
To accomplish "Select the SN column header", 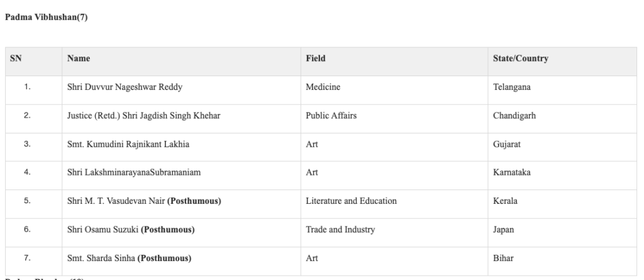I will [x=16, y=59].
